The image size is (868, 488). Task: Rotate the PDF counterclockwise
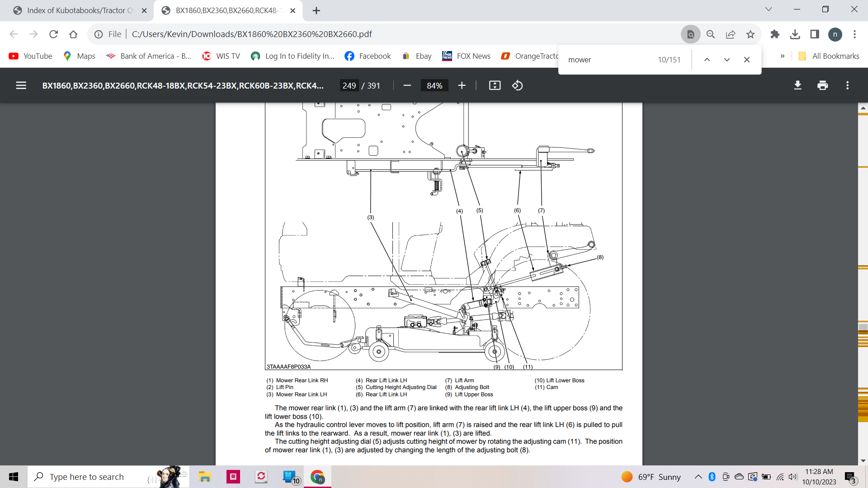pos(517,85)
